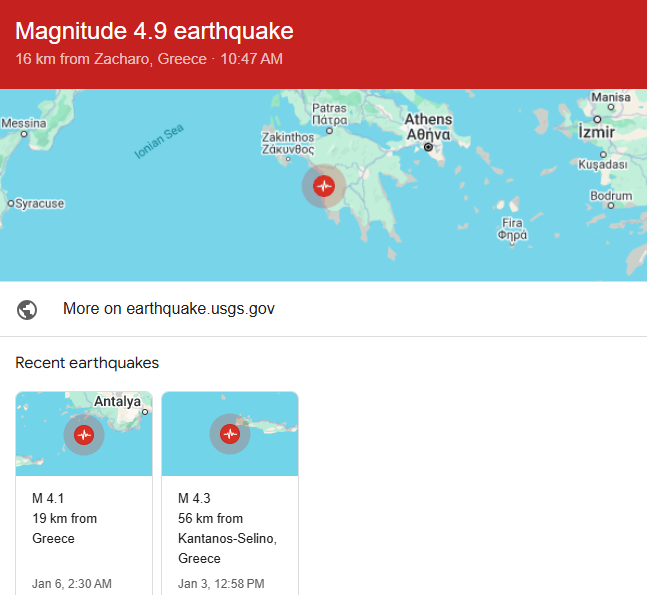Click the Ionian Sea label on the map
The width and height of the screenshot is (647, 595).
pos(159,142)
